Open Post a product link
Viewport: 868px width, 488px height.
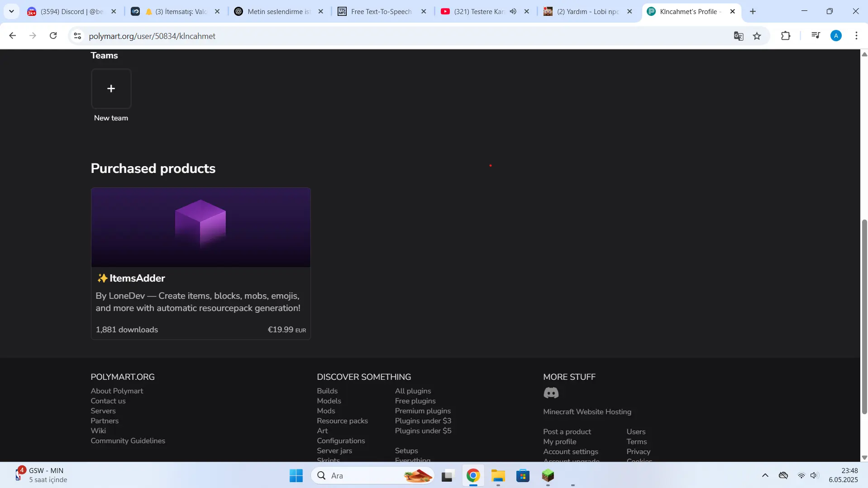pos(567,432)
